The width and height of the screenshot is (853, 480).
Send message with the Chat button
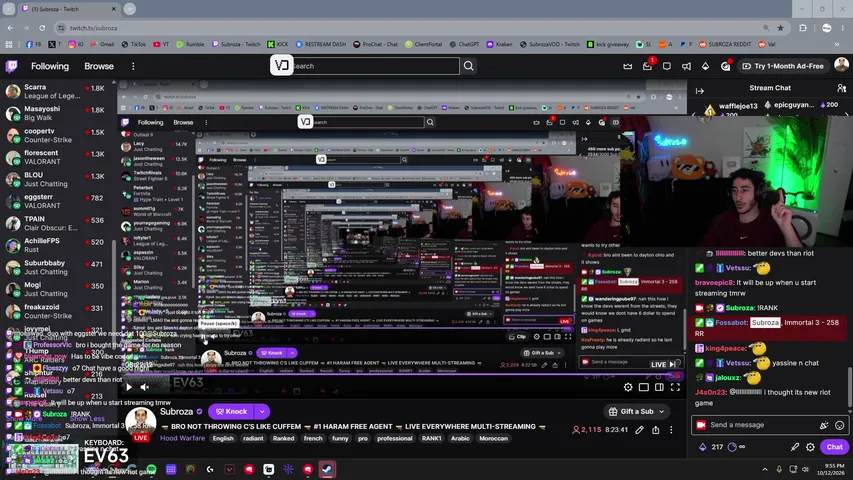pyautogui.click(x=835, y=447)
